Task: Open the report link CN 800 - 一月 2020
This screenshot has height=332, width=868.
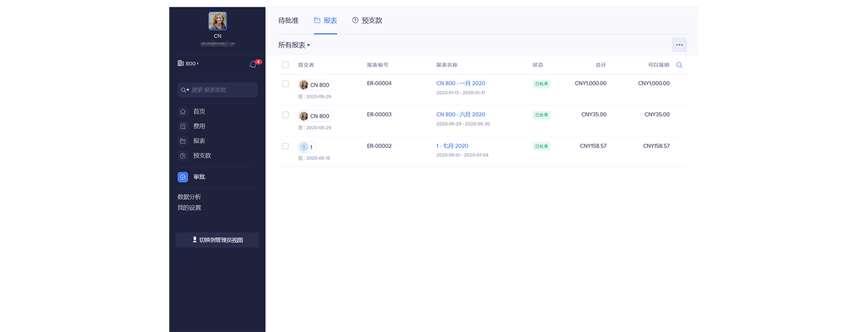Action: 460,83
